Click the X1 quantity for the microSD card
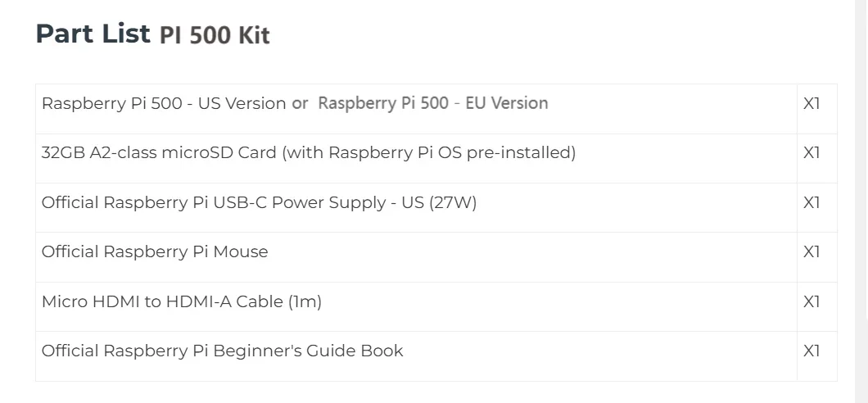868x403 pixels. click(x=811, y=153)
